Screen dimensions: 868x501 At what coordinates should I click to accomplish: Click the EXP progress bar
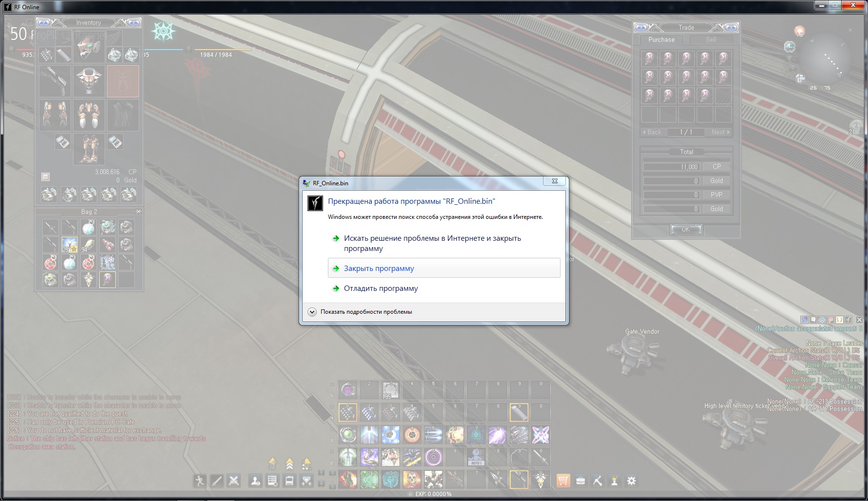[434, 494]
